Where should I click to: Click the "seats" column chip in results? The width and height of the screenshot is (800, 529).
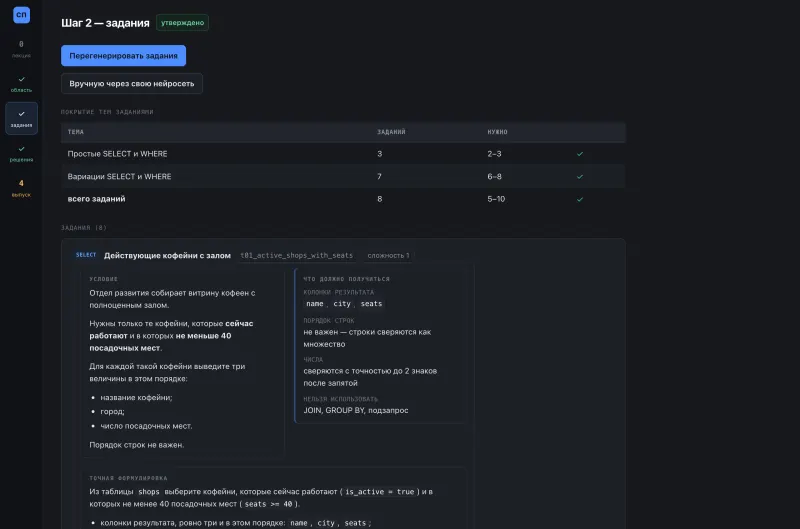(x=371, y=304)
